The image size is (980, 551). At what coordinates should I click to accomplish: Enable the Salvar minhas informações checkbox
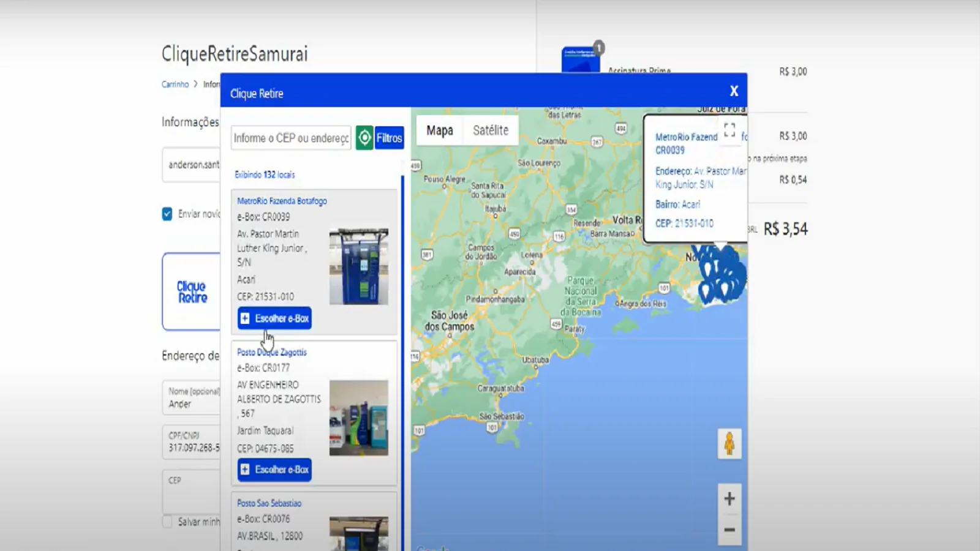(x=167, y=522)
